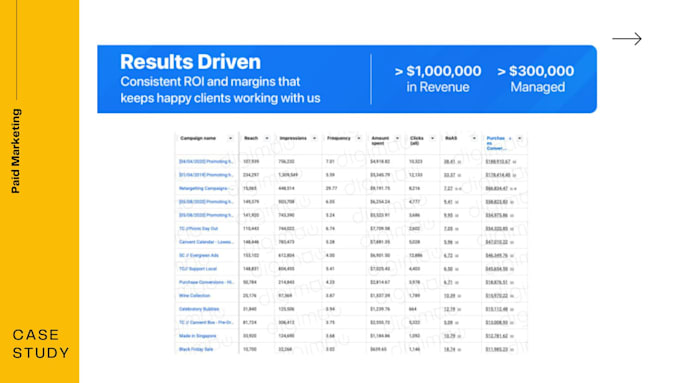680x383 pixels.
Task: Open the Campaign name column dropdown
Action: (x=230, y=138)
